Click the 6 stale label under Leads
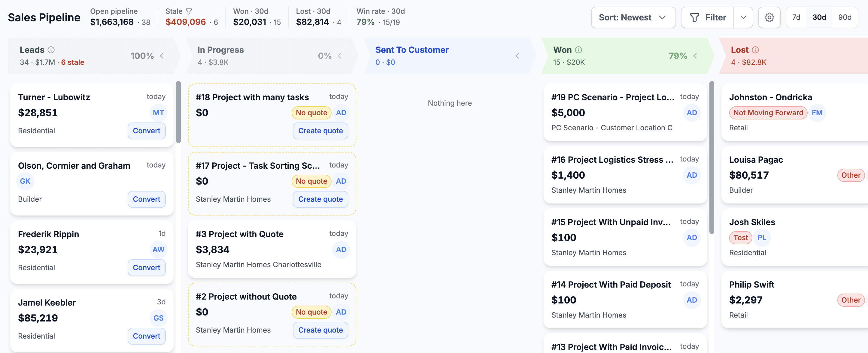This screenshot has width=868, height=353. pyautogui.click(x=72, y=62)
